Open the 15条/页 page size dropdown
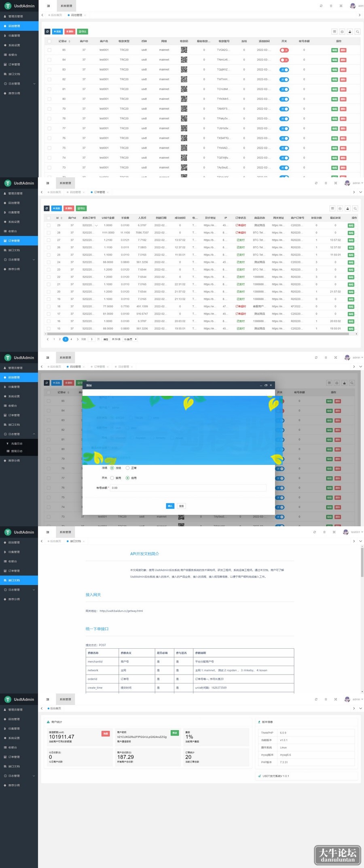 tap(130, 339)
